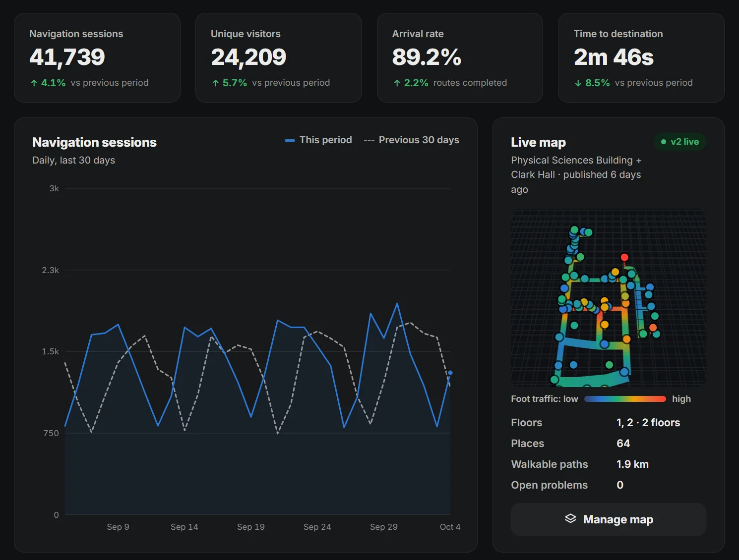Click the 24,209 unique visitors value
The height and width of the screenshot is (560, 739).
[249, 57]
